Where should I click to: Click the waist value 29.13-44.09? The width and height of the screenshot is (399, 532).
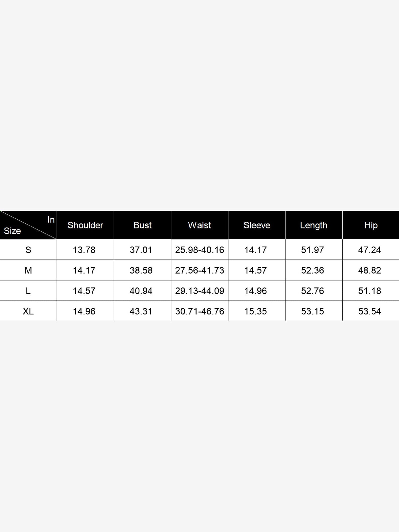coord(200,291)
